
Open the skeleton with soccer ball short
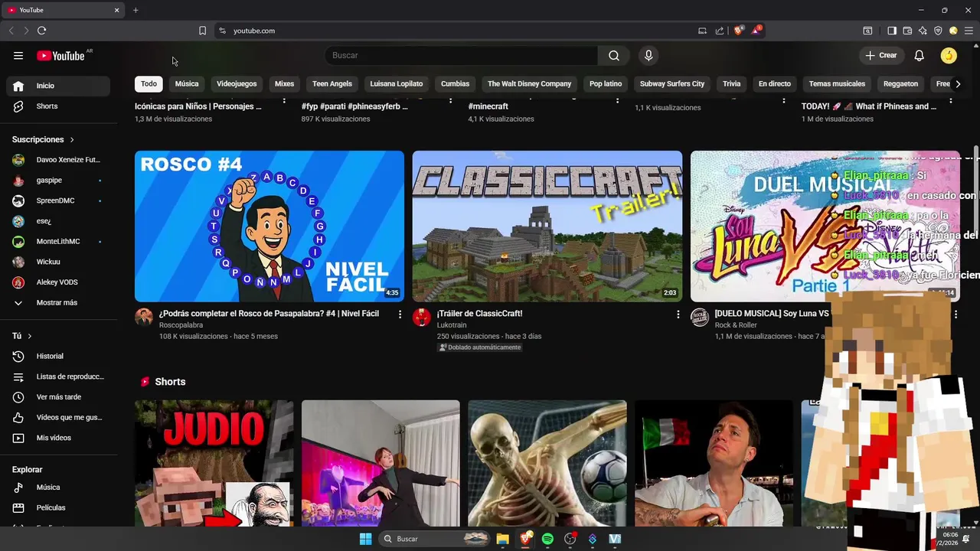point(547,463)
